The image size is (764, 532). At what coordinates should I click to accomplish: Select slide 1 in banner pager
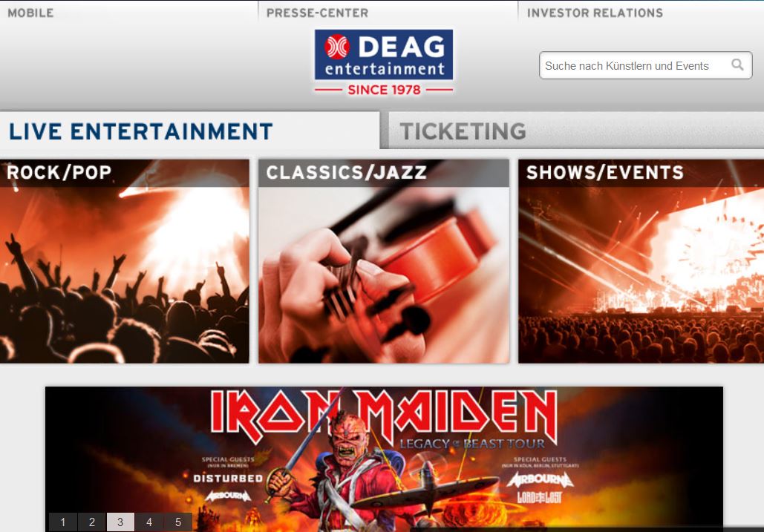click(63, 522)
